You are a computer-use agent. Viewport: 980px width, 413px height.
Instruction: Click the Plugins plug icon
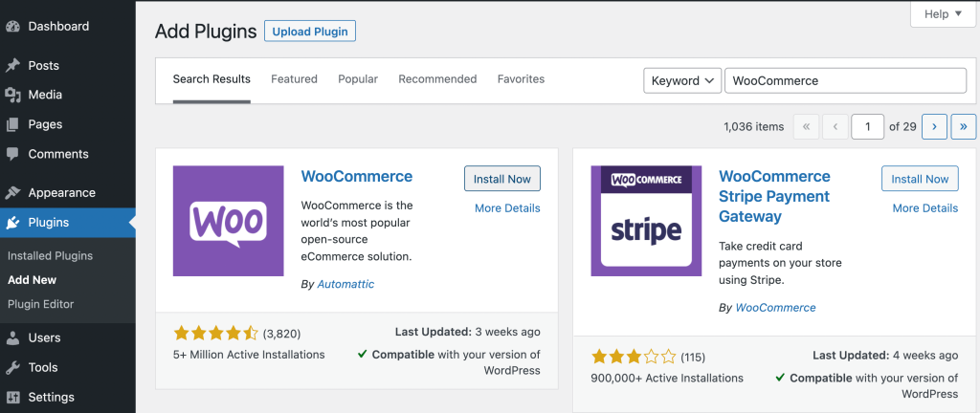tap(12, 223)
